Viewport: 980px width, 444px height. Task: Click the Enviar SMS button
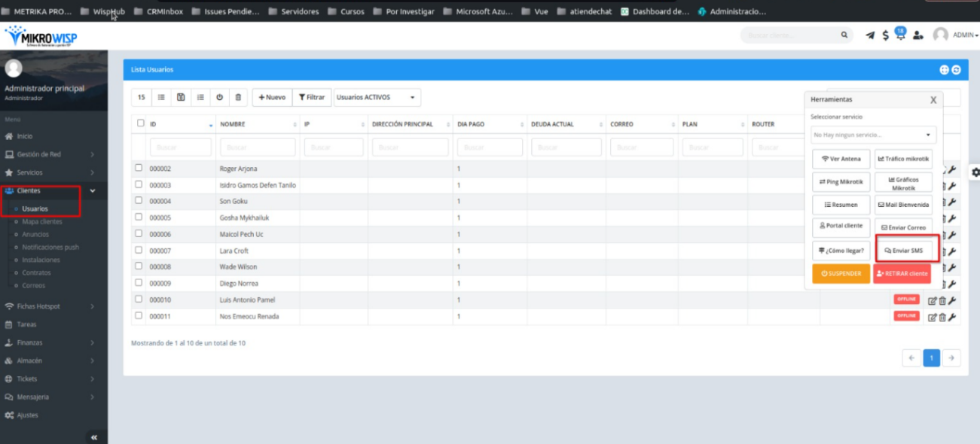[x=903, y=251]
